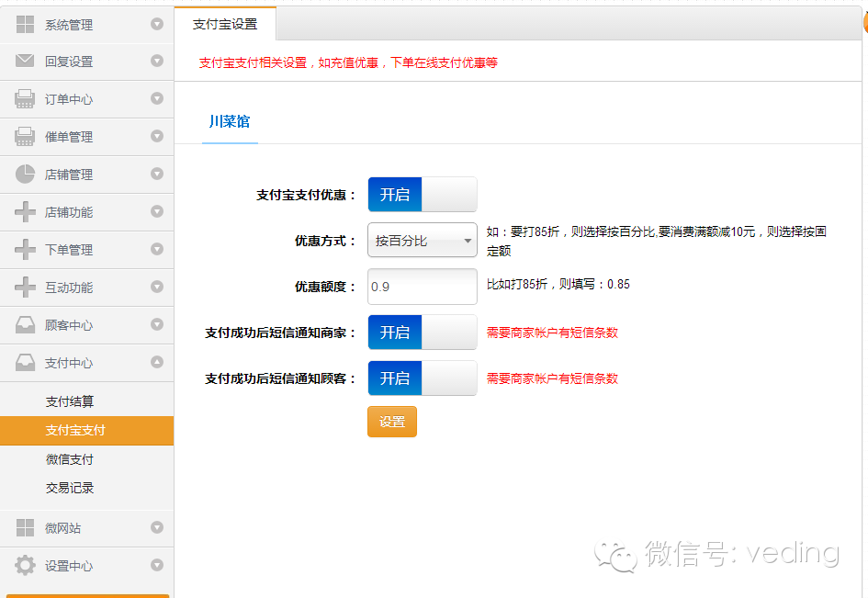This screenshot has width=868, height=598.
Task: Click the 下单管理 plus icon
Action: click(25, 249)
